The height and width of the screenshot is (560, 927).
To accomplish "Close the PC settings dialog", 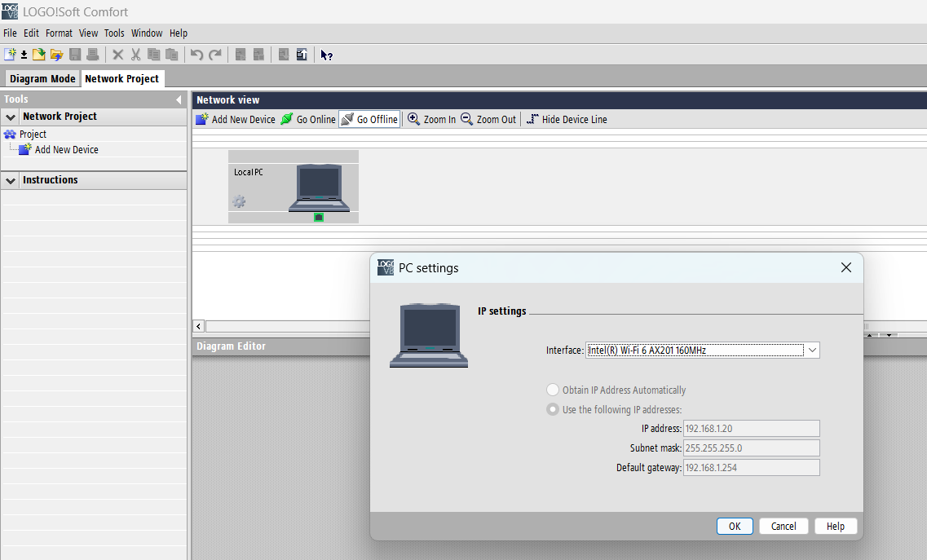I will click(846, 268).
